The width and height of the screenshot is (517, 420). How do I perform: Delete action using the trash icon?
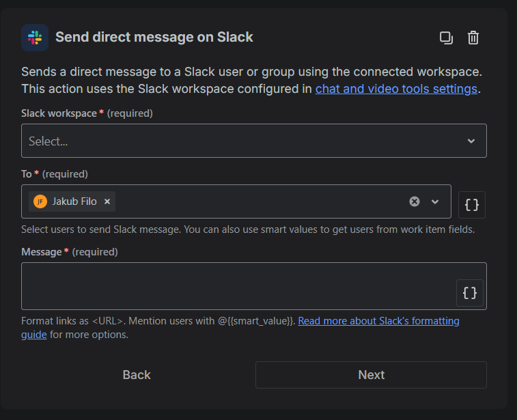click(x=473, y=38)
